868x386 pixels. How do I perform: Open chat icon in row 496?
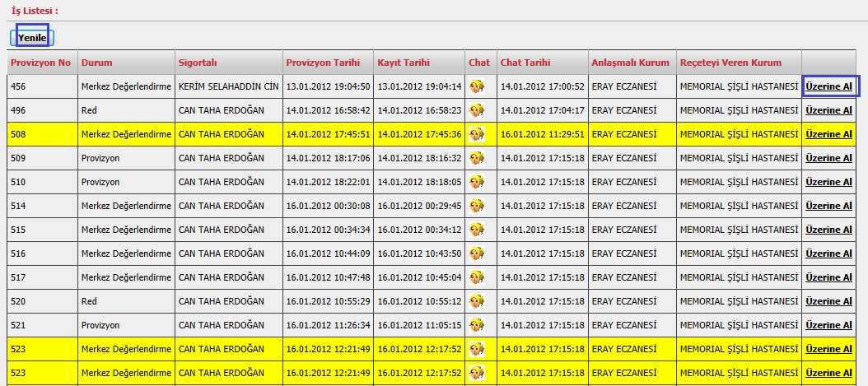point(477,110)
